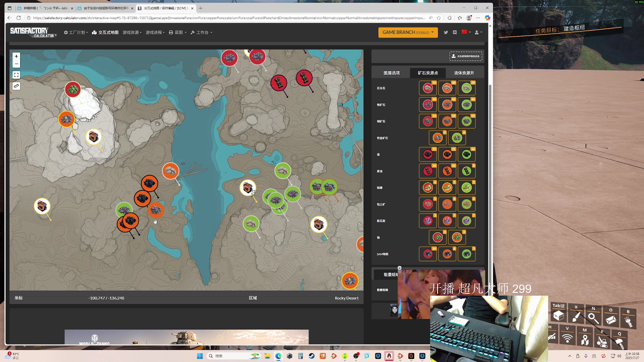The width and height of the screenshot is (644, 362).
Task: Click the Windows taskbar search box
Action: coord(234,356)
